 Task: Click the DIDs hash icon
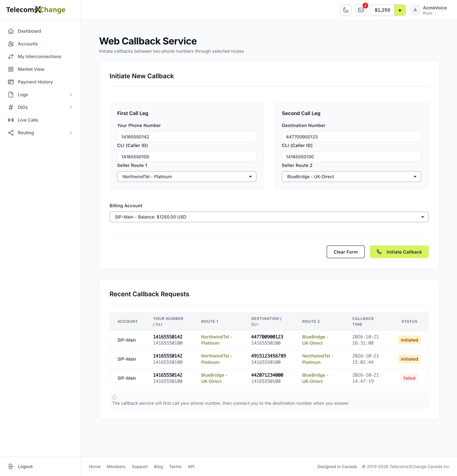(11, 107)
